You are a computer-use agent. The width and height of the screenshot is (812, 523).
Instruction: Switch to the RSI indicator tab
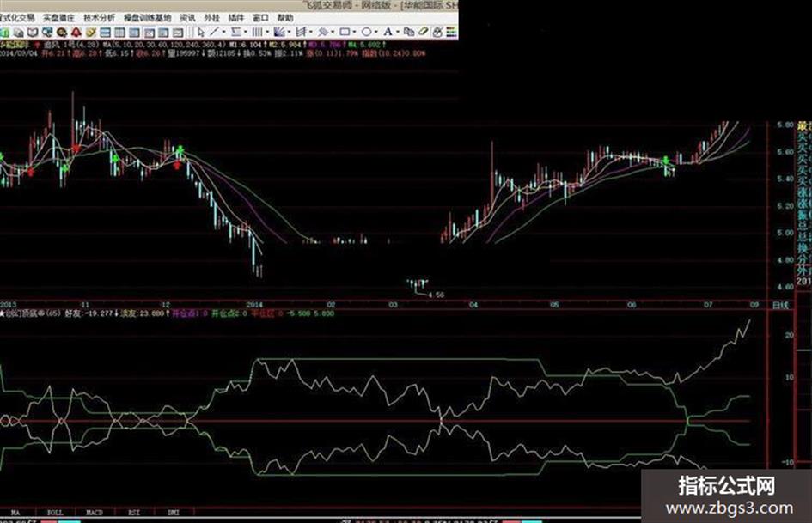tap(133, 512)
